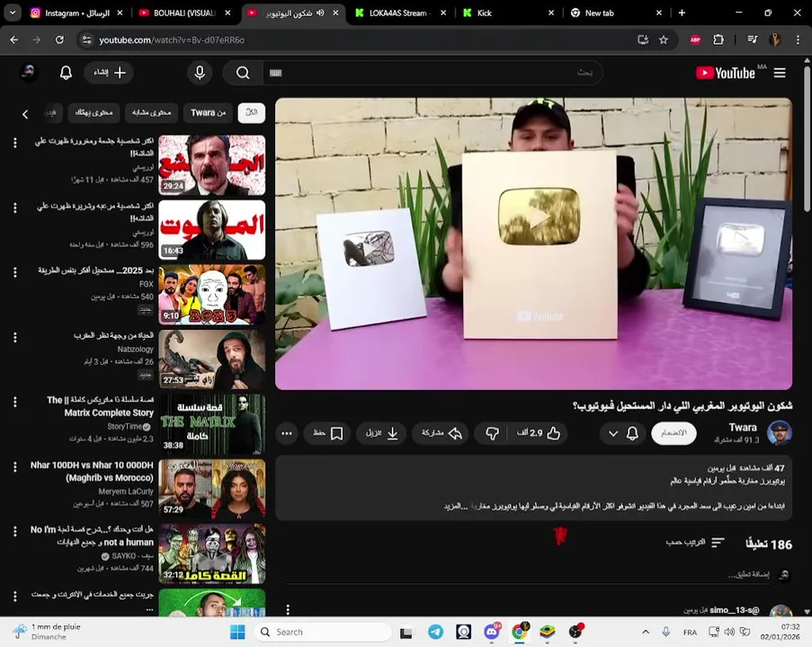Click the add comment field
The image size is (812, 647).
(x=749, y=575)
